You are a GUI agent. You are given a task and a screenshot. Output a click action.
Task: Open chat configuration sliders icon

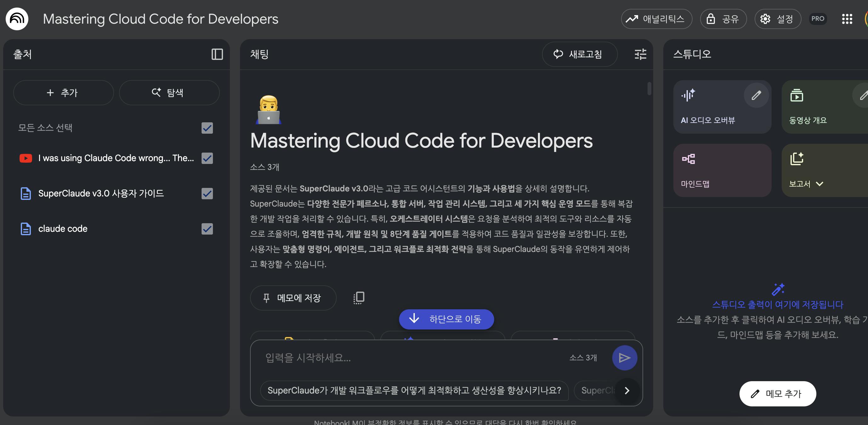click(640, 54)
